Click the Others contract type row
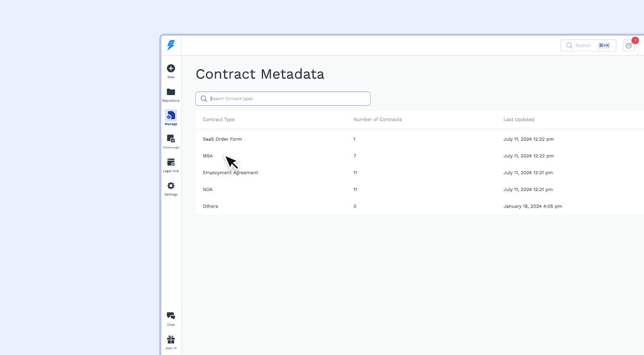The height and width of the screenshot is (355, 644). pos(211,206)
